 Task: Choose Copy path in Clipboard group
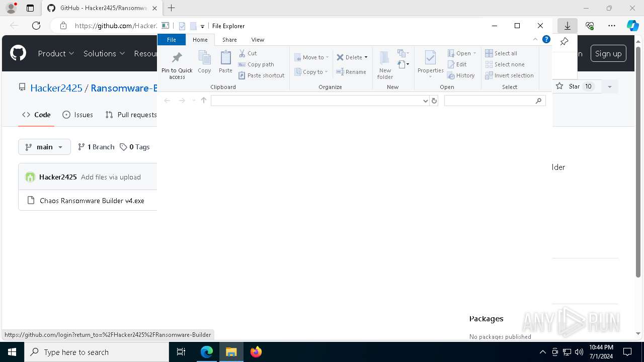256,64
